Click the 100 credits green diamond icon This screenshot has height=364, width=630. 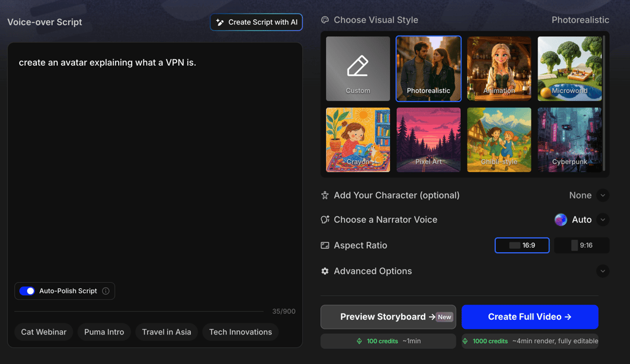point(359,341)
